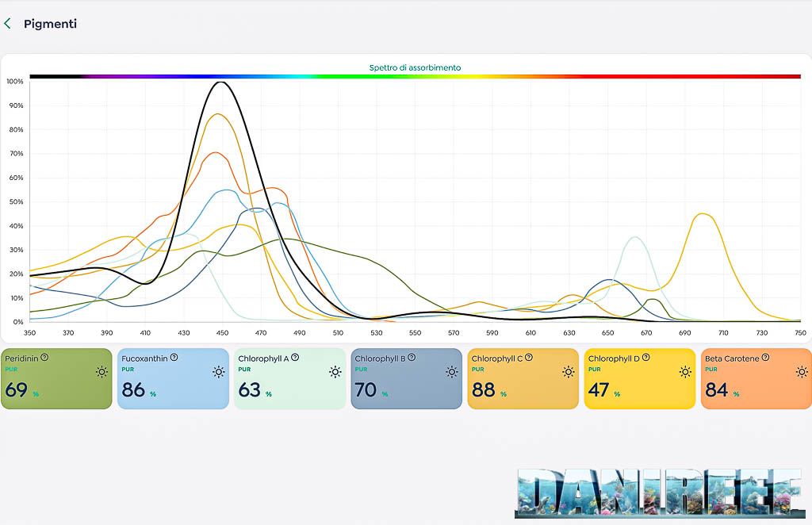Show info for Chlorophyll B via its question mark

(412, 358)
